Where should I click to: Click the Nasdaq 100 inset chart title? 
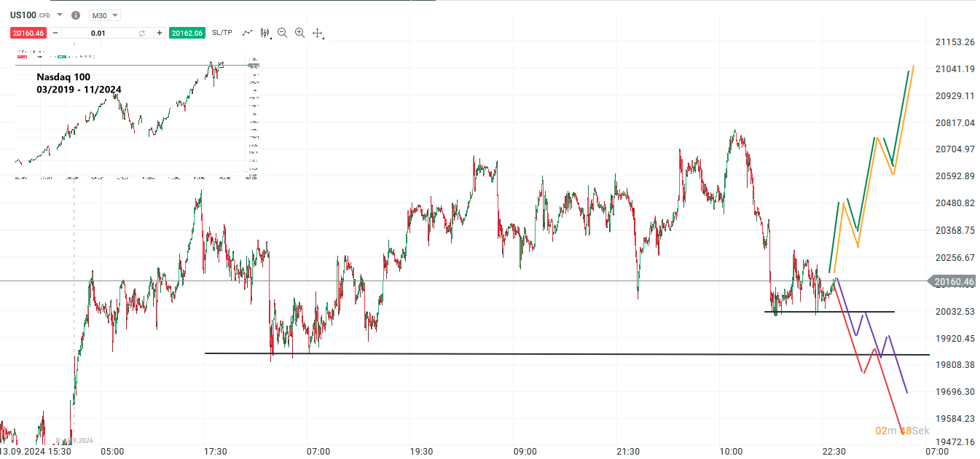point(63,76)
